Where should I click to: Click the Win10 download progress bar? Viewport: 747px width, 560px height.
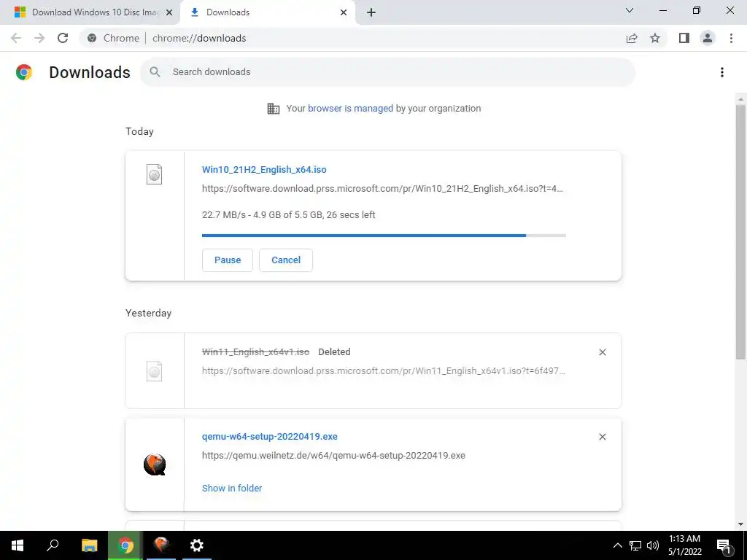point(384,236)
